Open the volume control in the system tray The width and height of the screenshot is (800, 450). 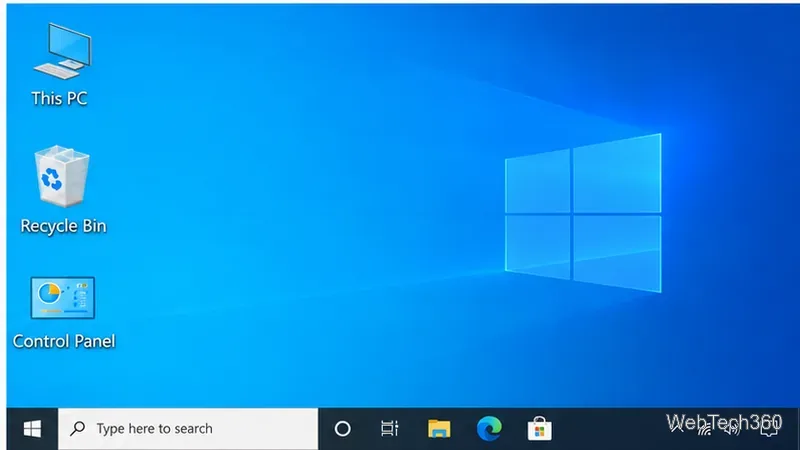coord(733,429)
